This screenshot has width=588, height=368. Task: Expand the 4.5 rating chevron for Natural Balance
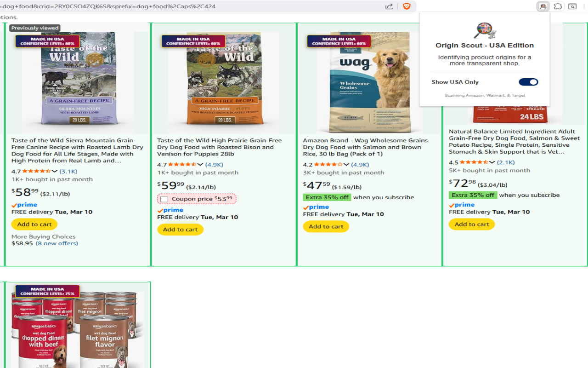point(492,162)
